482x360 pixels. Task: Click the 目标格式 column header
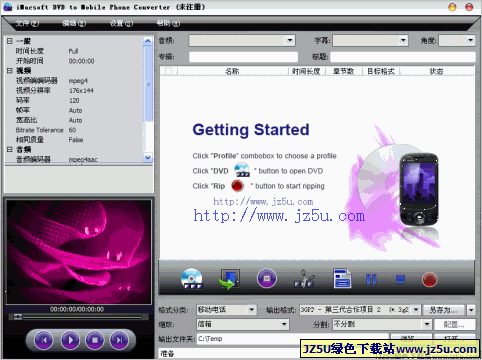pos(381,71)
